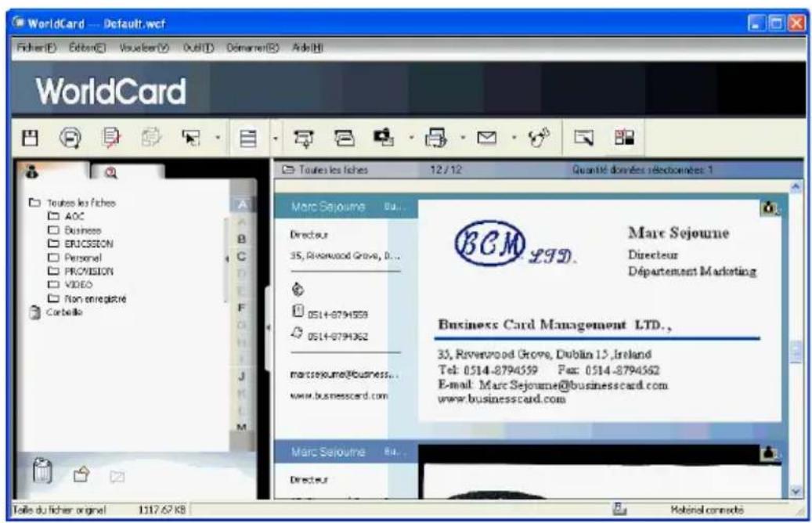Click the printer icon in toolbar
Viewport: 812px width, 523px height.
pyautogui.click(x=435, y=138)
